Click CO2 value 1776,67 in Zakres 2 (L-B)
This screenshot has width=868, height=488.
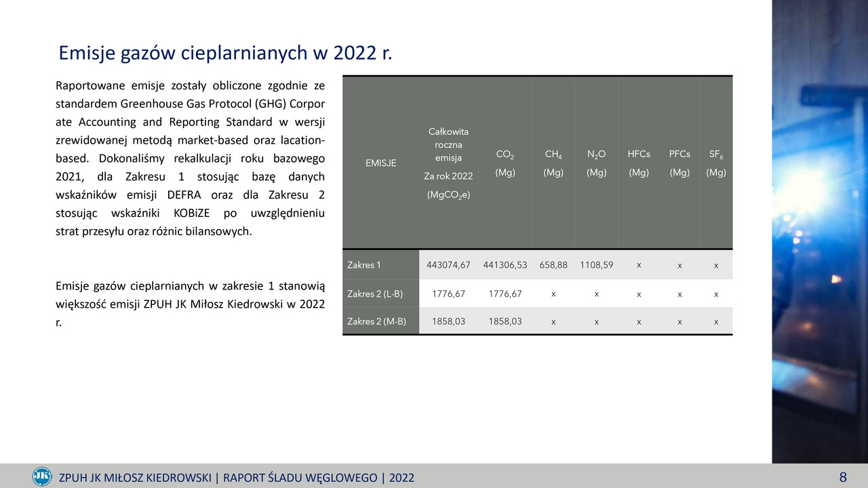505,294
